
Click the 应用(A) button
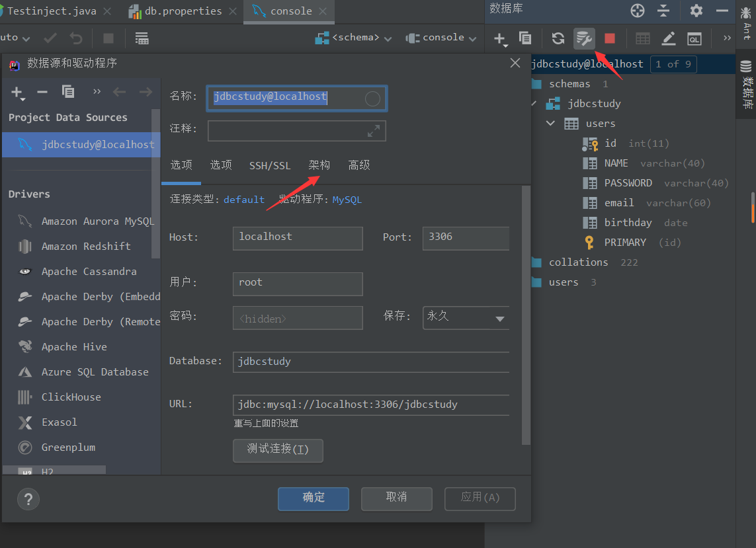[480, 498]
